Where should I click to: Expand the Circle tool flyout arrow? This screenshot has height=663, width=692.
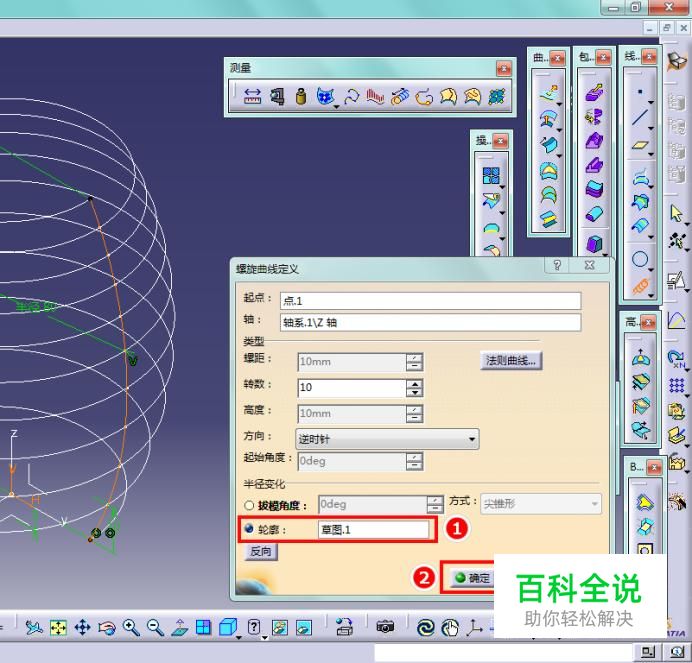pyautogui.click(x=651, y=270)
